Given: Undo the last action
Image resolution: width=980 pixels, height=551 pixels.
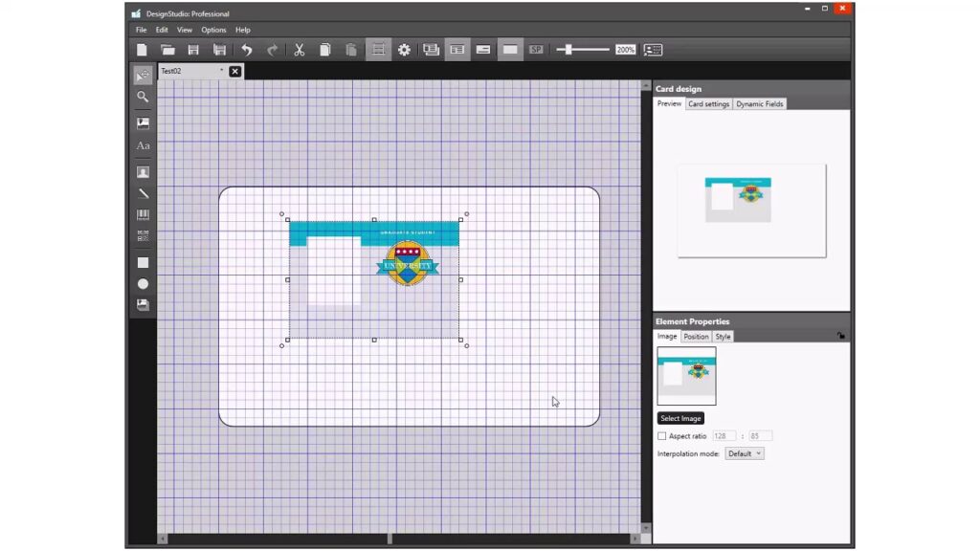Looking at the screenshot, I should (247, 50).
